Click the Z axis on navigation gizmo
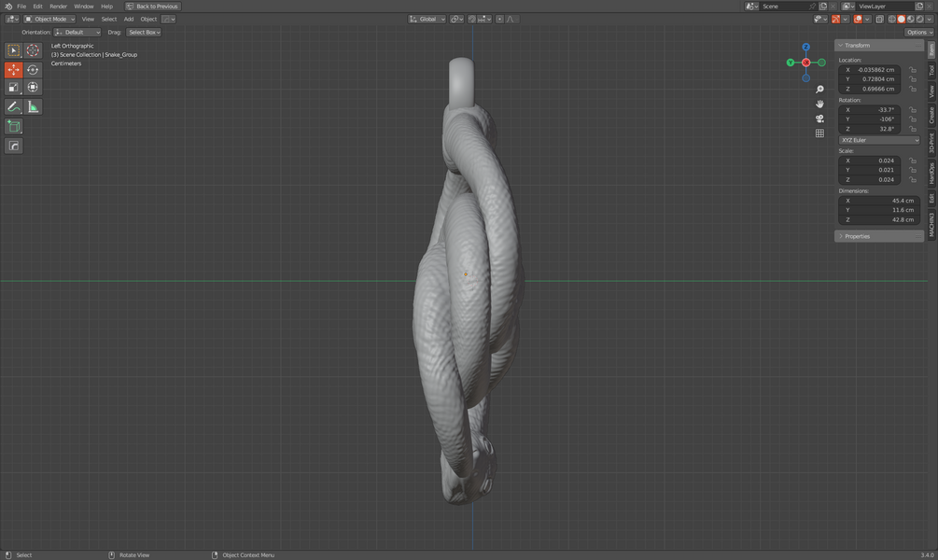The width and height of the screenshot is (938, 560). click(x=805, y=48)
